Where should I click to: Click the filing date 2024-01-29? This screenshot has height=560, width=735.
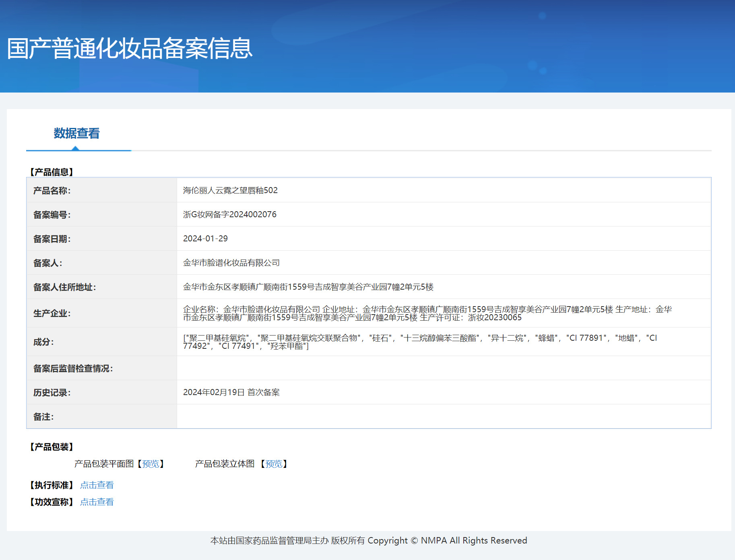pyautogui.click(x=205, y=239)
